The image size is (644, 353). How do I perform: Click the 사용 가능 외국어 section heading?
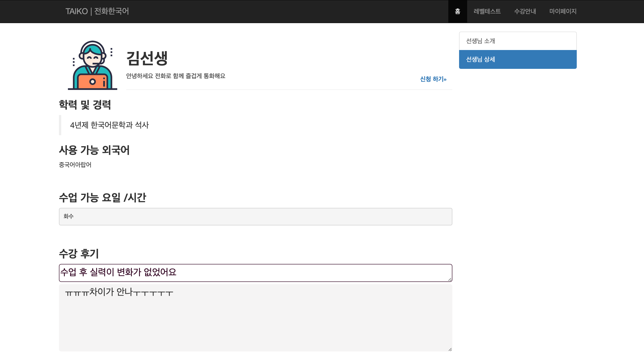click(95, 150)
